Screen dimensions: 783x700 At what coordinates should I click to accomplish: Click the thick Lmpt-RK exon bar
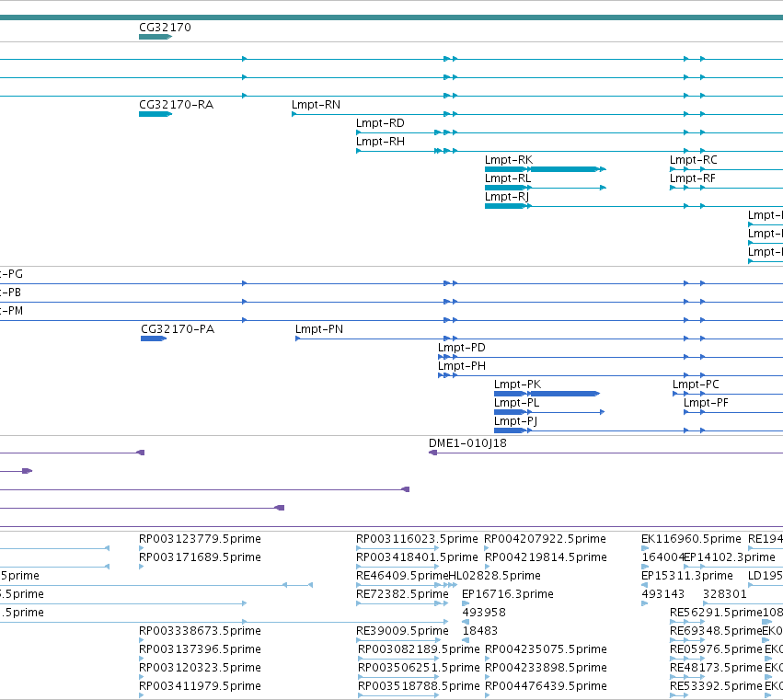564,169
